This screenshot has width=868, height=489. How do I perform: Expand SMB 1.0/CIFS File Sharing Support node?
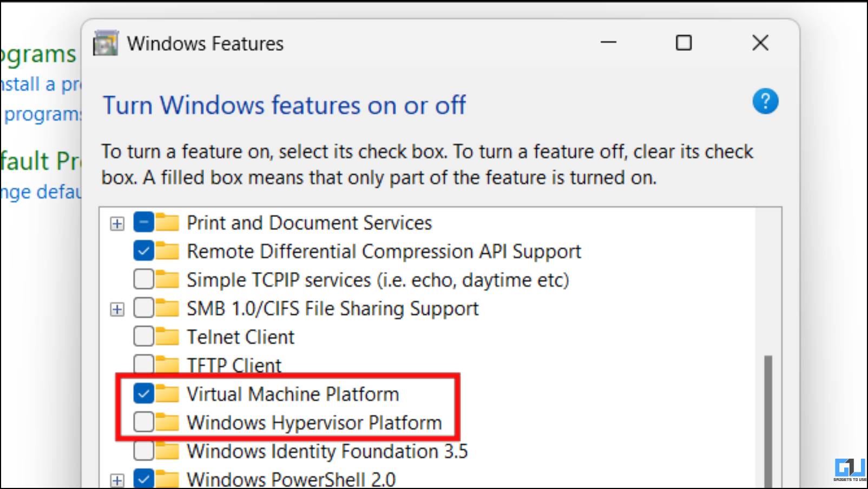point(117,309)
